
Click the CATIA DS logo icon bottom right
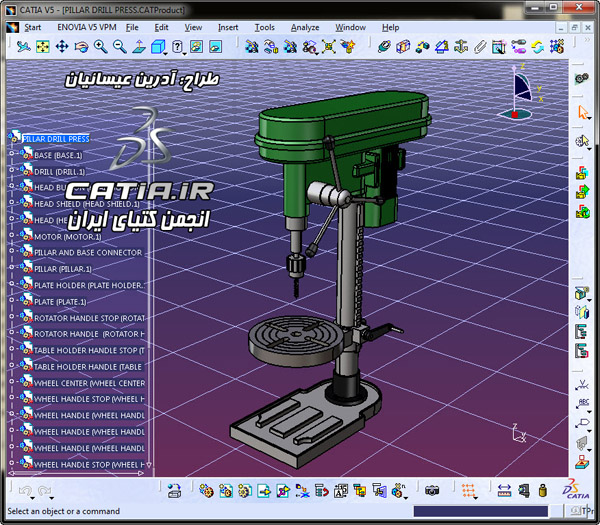(x=576, y=490)
